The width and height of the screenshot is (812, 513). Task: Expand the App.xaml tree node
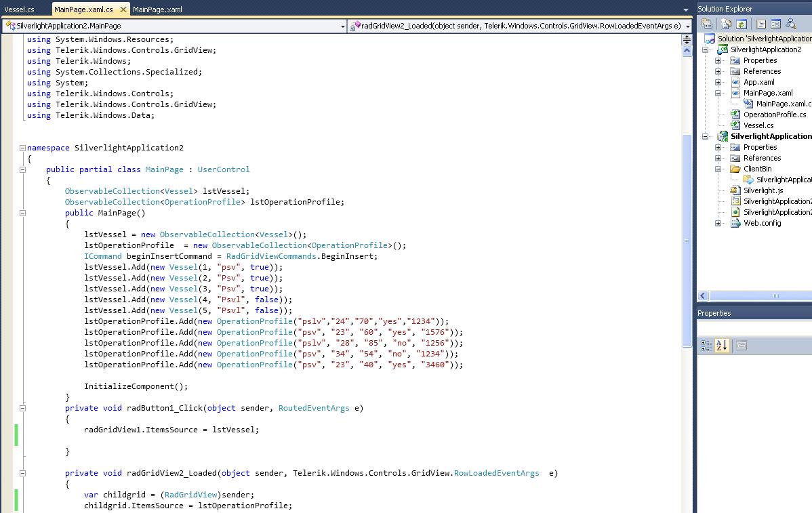tap(718, 82)
